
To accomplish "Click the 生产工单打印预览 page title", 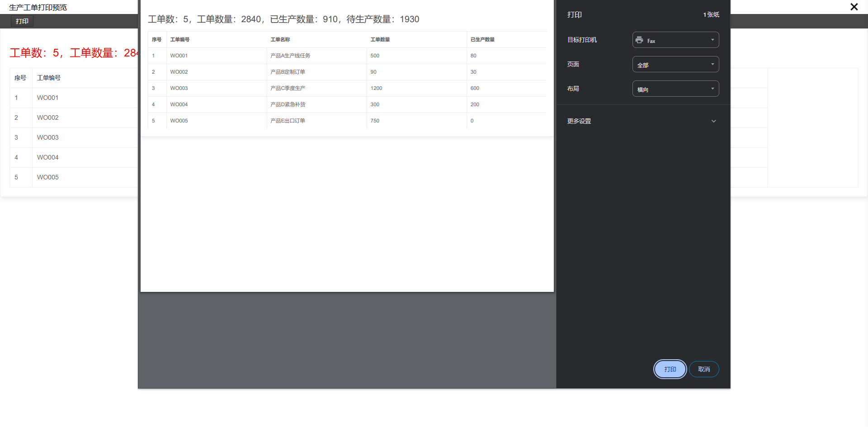I will (38, 7).
